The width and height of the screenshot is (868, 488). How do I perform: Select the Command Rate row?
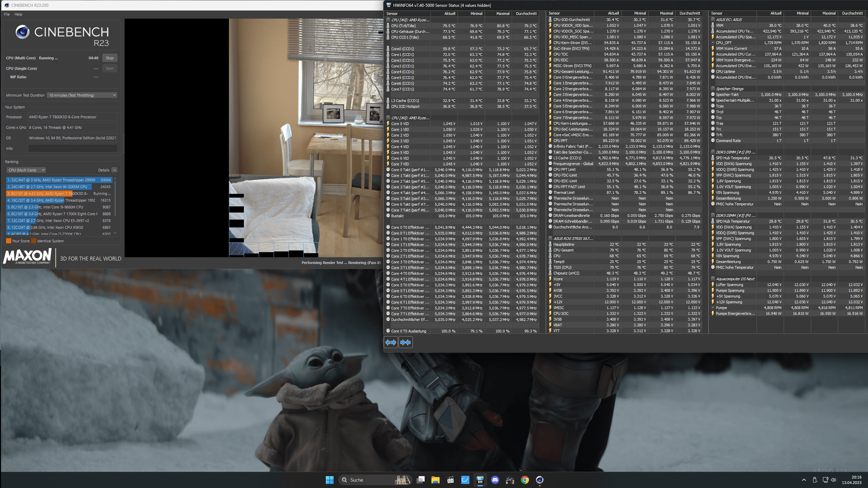tap(787, 141)
